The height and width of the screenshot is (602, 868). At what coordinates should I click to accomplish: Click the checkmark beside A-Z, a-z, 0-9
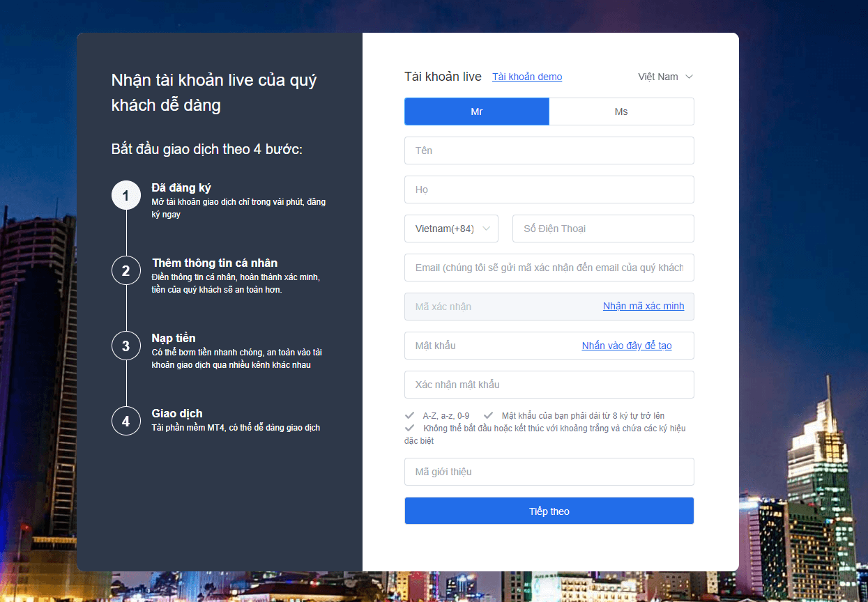409,415
